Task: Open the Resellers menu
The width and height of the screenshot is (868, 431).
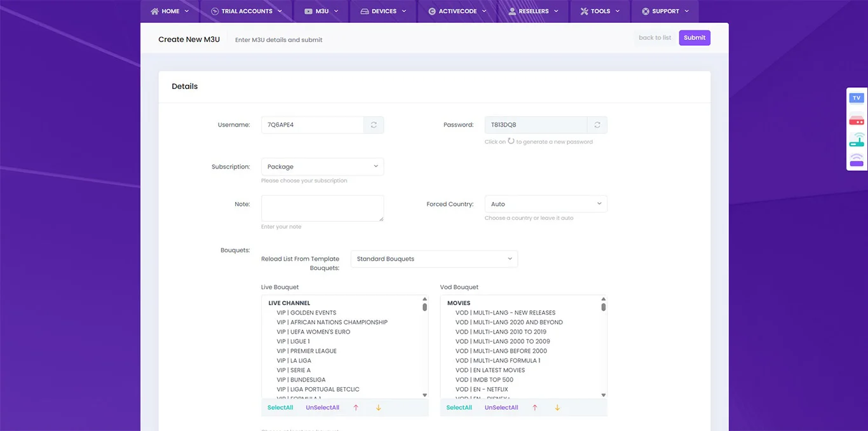Action: tap(533, 11)
